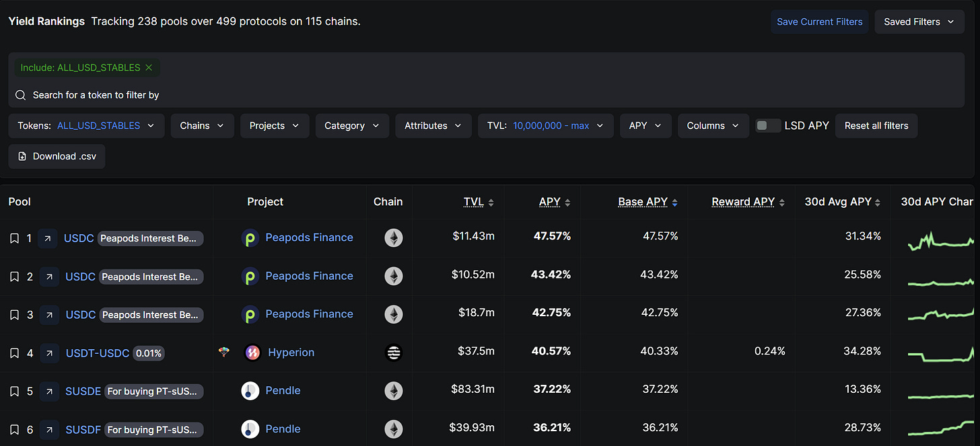Open the Attributes filter dropdown
The width and height of the screenshot is (980, 446).
[433, 126]
